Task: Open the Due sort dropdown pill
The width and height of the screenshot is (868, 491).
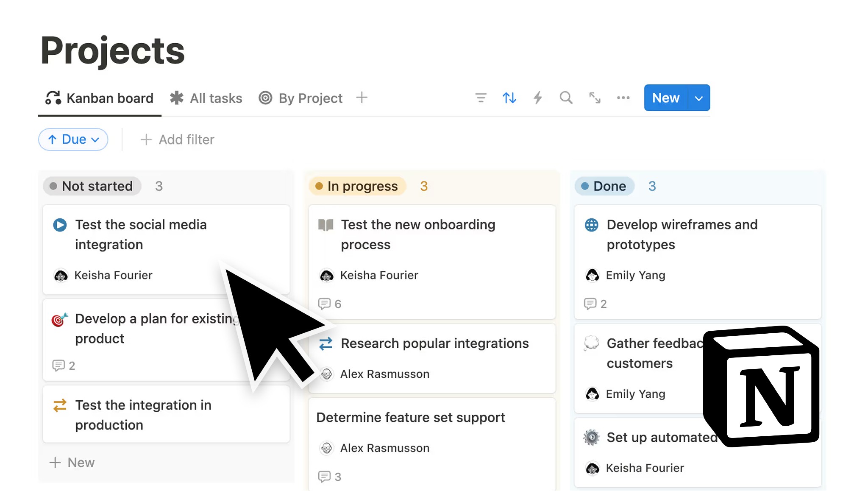Action: (73, 139)
